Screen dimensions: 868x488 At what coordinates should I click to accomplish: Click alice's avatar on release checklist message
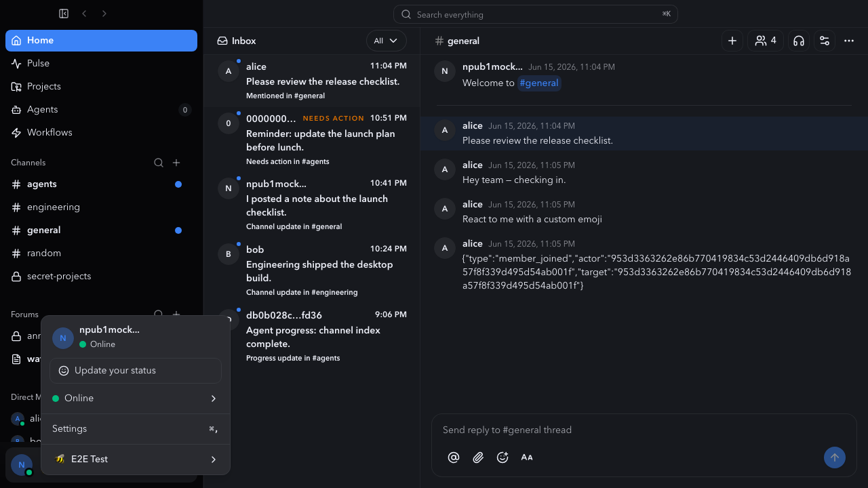[x=445, y=130]
